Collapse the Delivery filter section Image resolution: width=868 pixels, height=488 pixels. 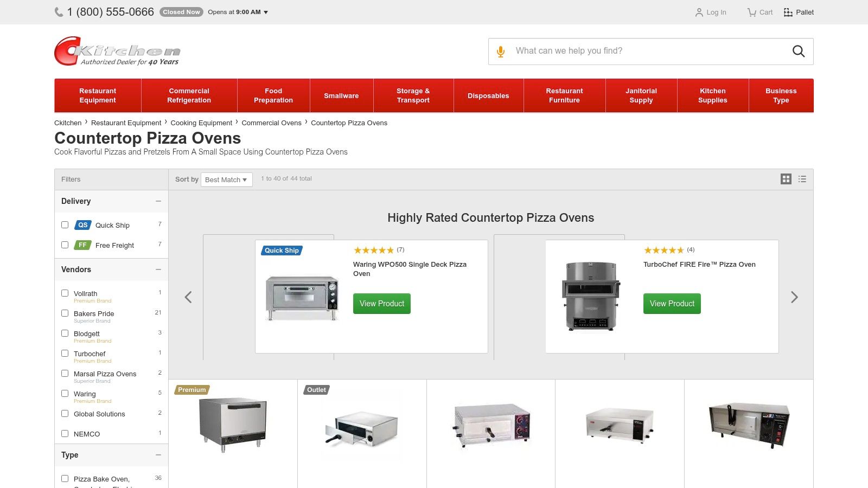pyautogui.click(x=158, y=201)
